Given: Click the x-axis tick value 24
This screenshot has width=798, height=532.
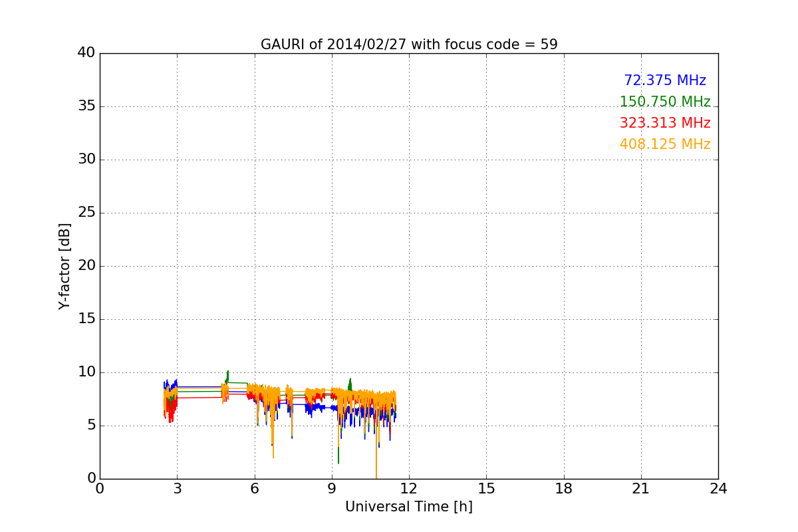Looking at the screenshot, I should [x=718, y=489].
